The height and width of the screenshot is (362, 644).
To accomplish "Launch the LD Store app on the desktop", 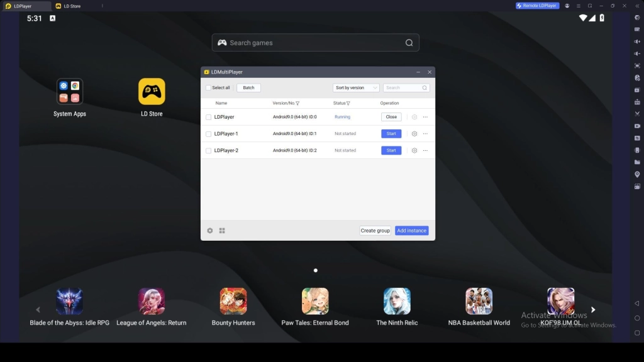I will click(x=151, y=91).
